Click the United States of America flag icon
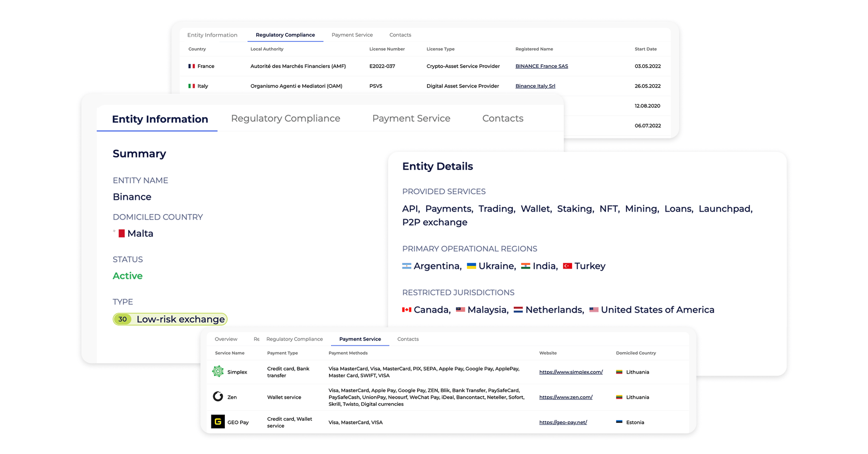This screenshot has height=454, width=868. click(x=594, y=310)
